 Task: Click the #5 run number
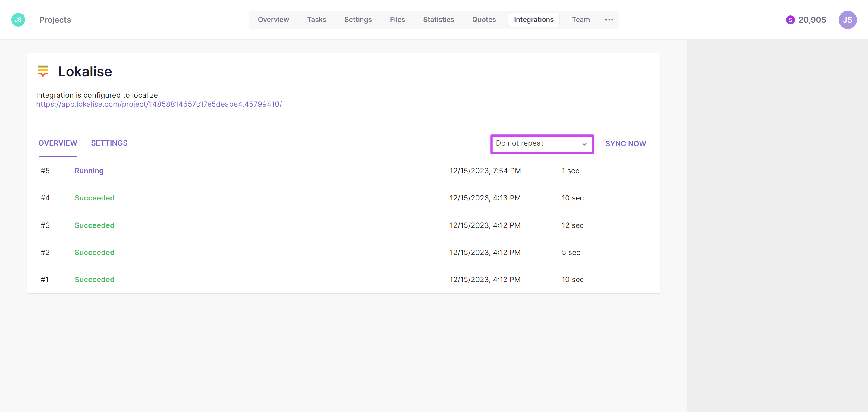tap(45, 171)
